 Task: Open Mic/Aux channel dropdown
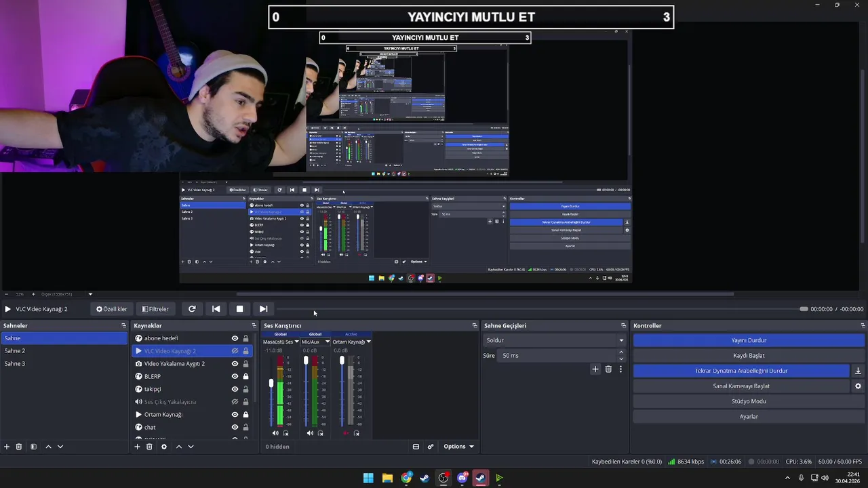pos(327,342)
